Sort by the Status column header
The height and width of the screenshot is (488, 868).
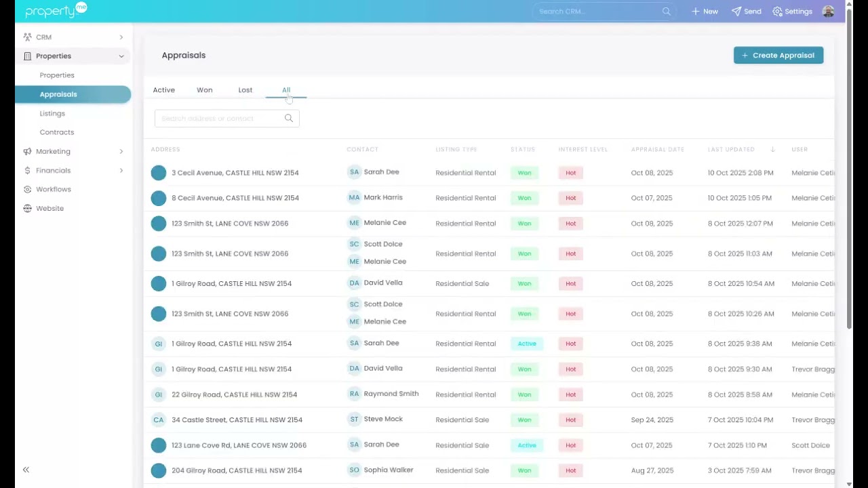[523, 149]
